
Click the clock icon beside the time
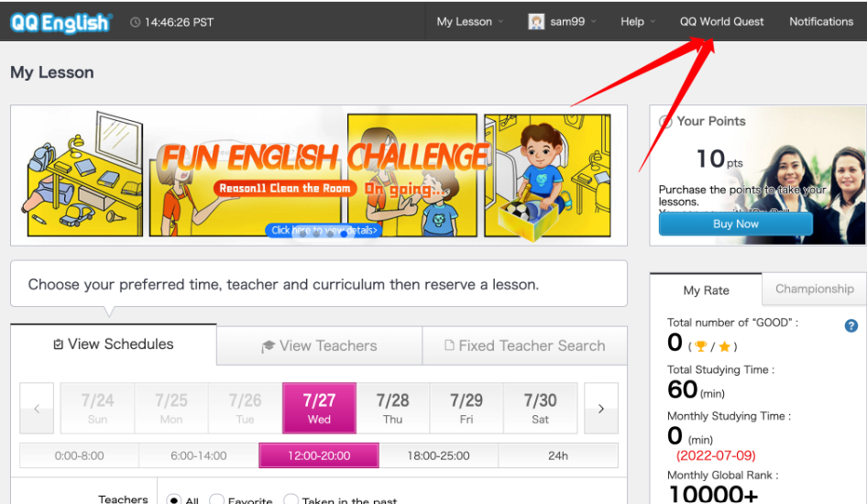(136, 22)
